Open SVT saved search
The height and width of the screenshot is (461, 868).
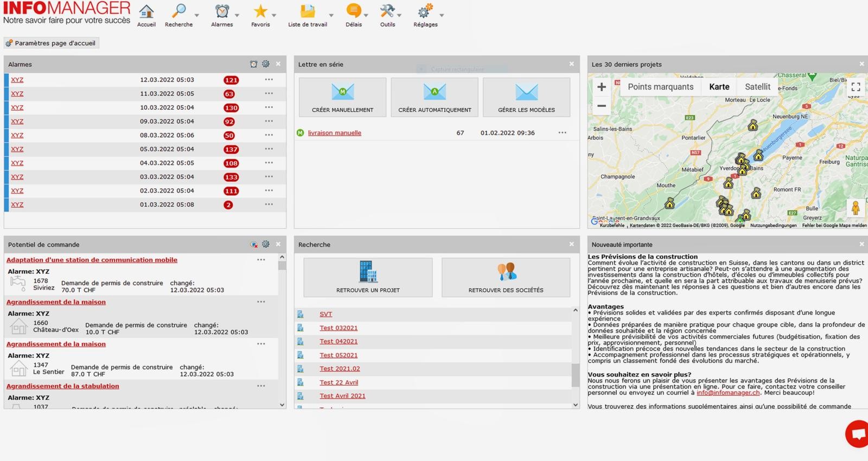coord(325,314)
